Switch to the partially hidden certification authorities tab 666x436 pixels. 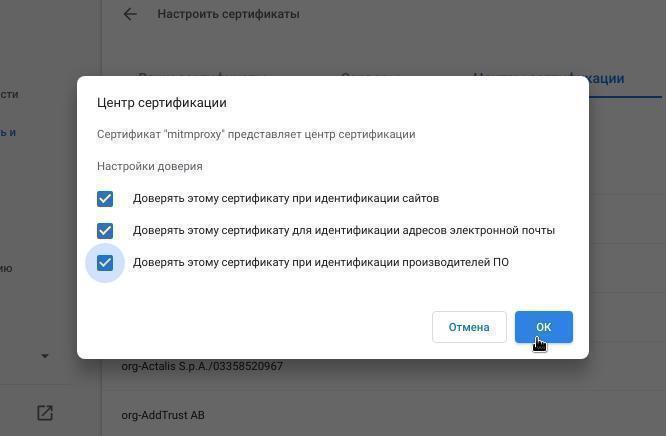603,79
